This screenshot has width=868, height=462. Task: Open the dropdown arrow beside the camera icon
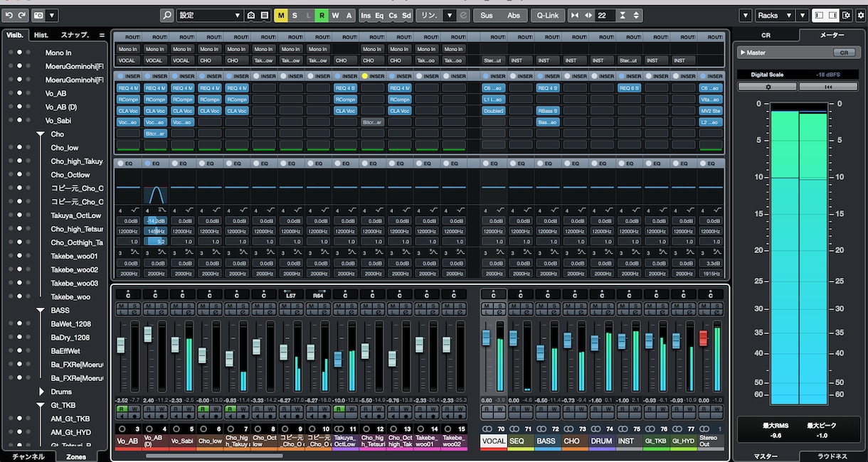click(x=53, y=15)
